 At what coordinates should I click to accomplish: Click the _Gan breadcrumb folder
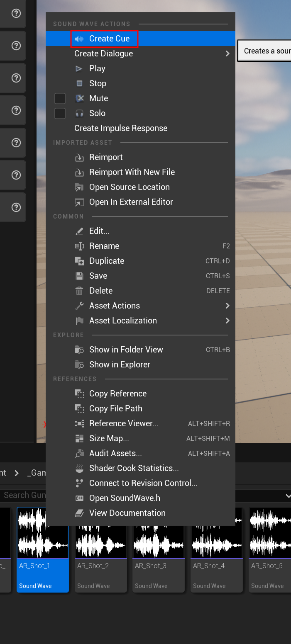point(37,473)
